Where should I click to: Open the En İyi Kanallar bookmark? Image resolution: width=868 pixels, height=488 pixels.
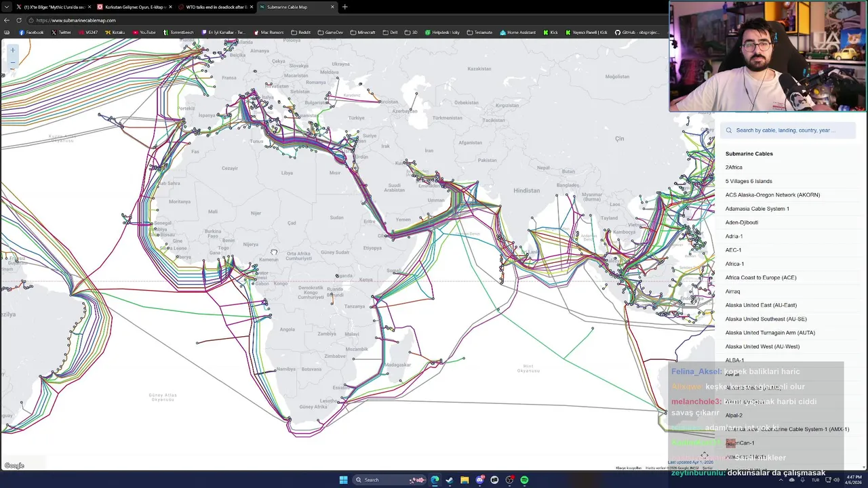pyautogui.click(x=224, y=33)
